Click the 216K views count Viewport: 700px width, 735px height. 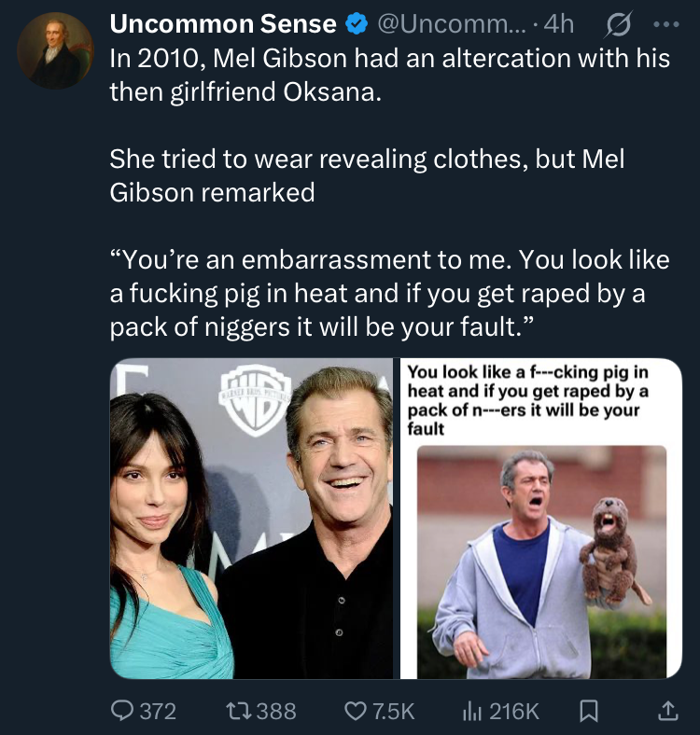514,711
